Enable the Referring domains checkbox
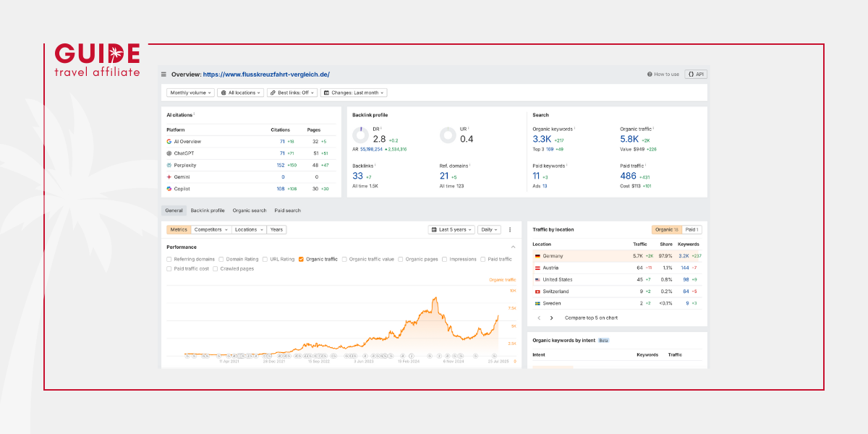Image resolution: width=868 pixels, height=434 pixels. pos(169,259)
